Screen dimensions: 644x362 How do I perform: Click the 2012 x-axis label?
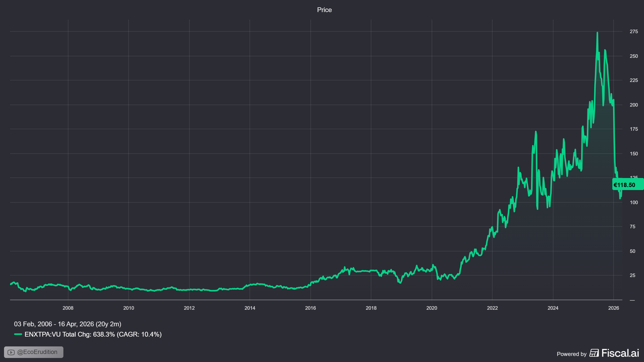pos(189,308)
